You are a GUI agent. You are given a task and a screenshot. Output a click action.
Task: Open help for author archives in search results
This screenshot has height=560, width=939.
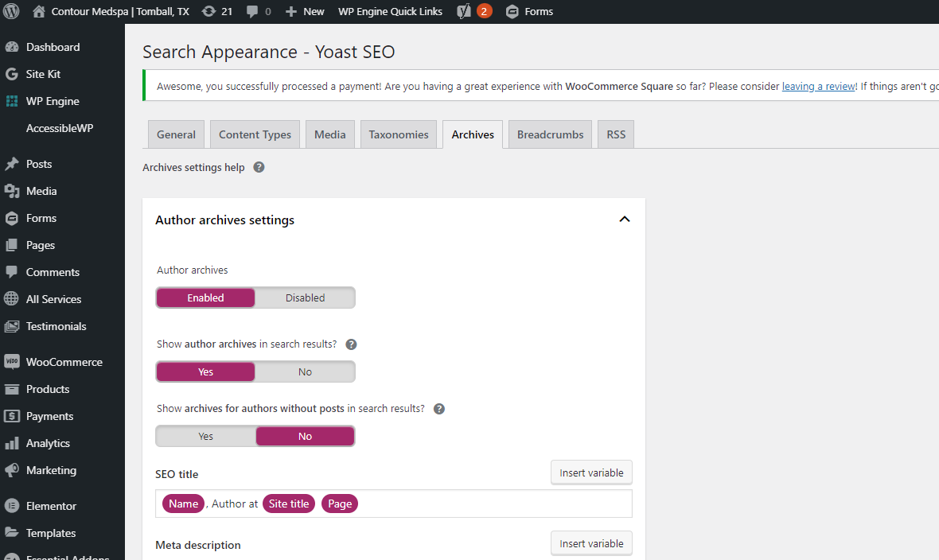(352, 344)
